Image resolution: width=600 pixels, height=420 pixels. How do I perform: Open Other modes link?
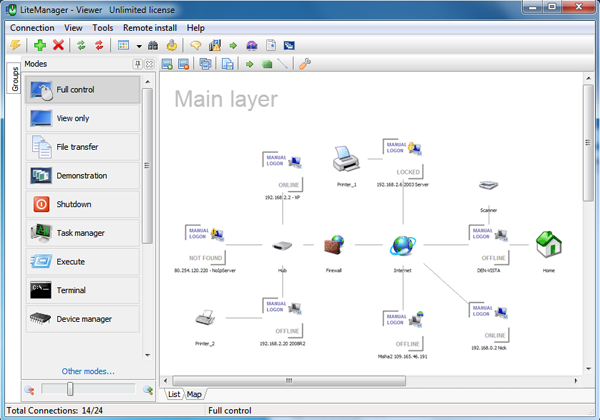88,371
